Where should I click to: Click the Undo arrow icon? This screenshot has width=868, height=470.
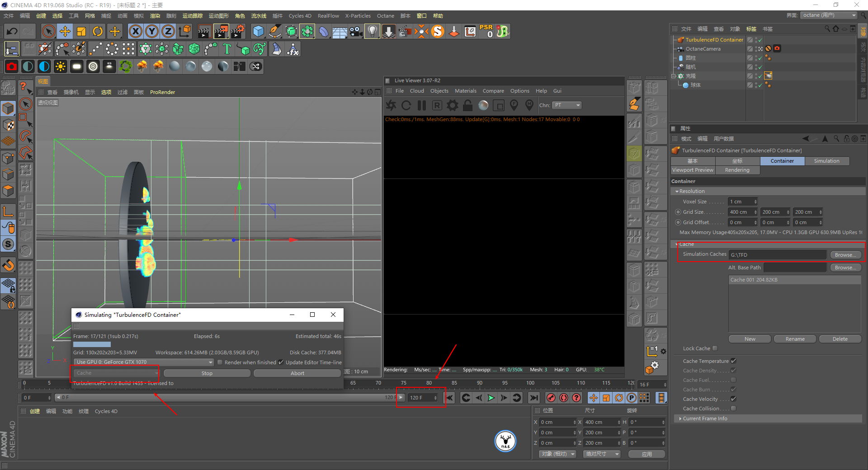tap(12, 31)
